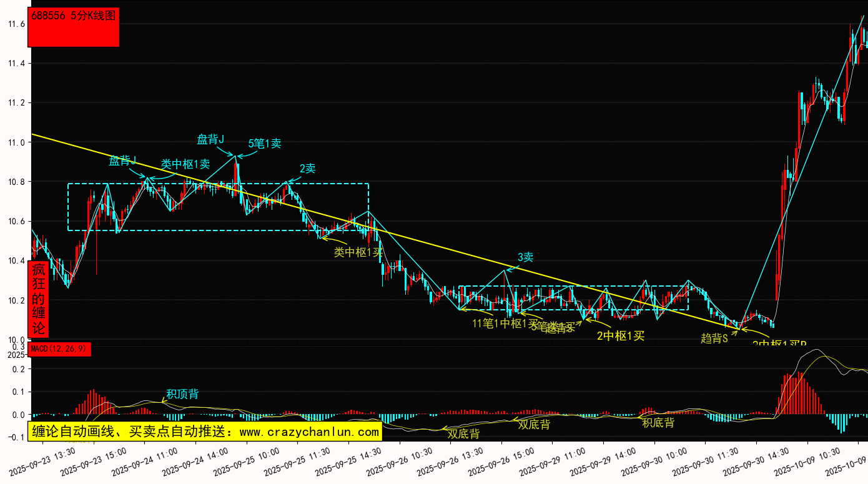Click the 10.6 price axis label
Image resolution: width=868 pixels, height=484 pixels.
[16, 222]
